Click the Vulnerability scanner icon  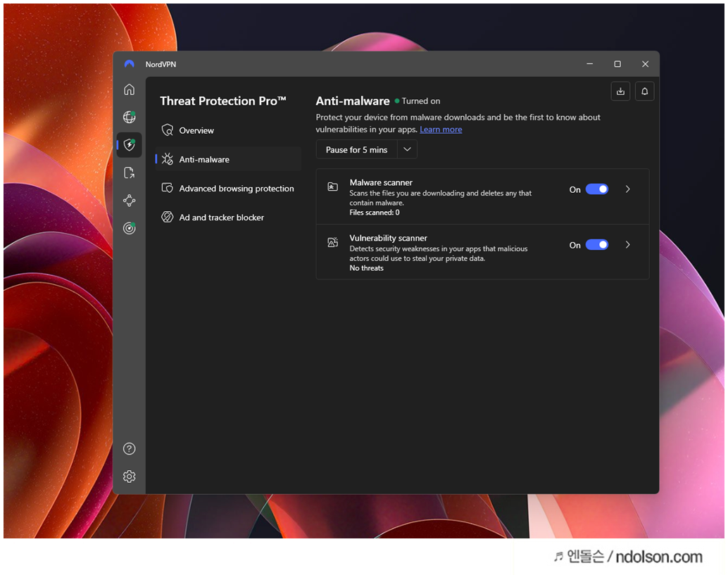[x=333, y=242]
